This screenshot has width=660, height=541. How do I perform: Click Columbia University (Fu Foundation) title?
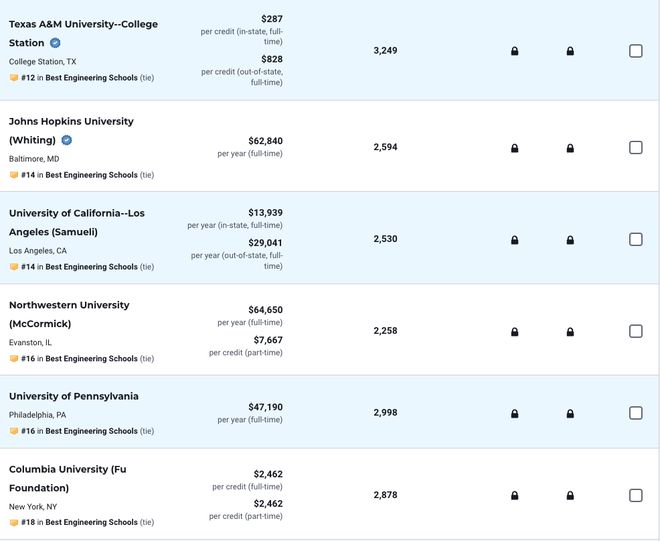click(67, 479)
